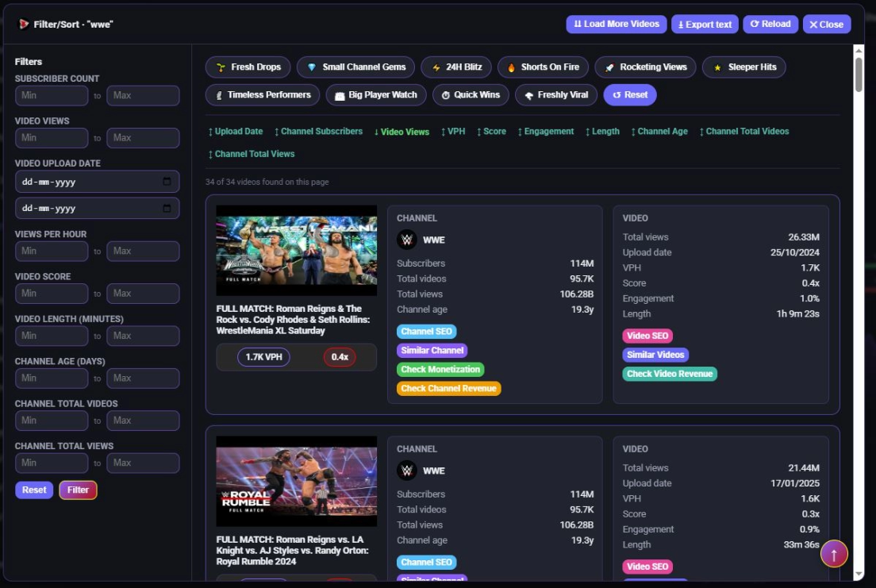Click Channel SEO tag in Royal Rumble card
Image resolution: width=876 pixels, height=588 pixels.
coord(426,563)
